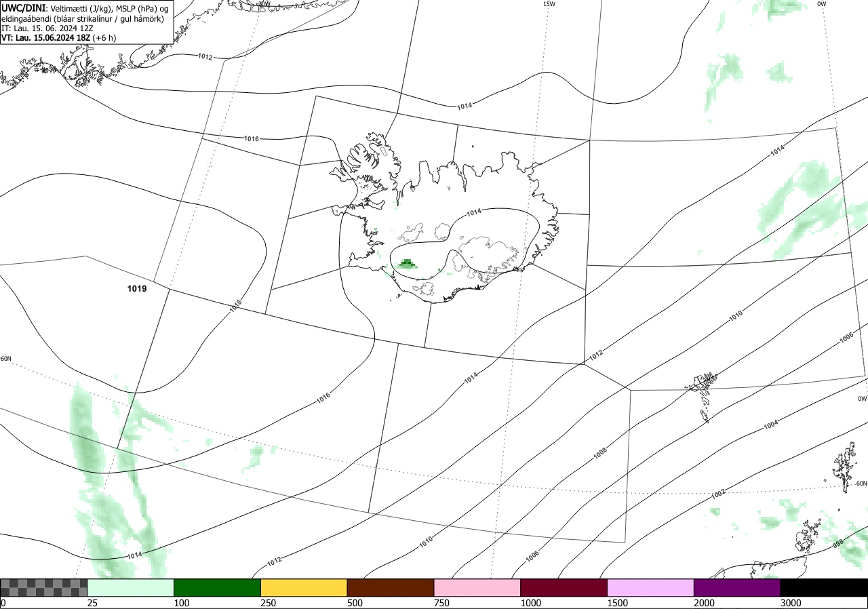Click the 1002 isobar label
The height and width of the screenshot is (609, 868).
719,494
